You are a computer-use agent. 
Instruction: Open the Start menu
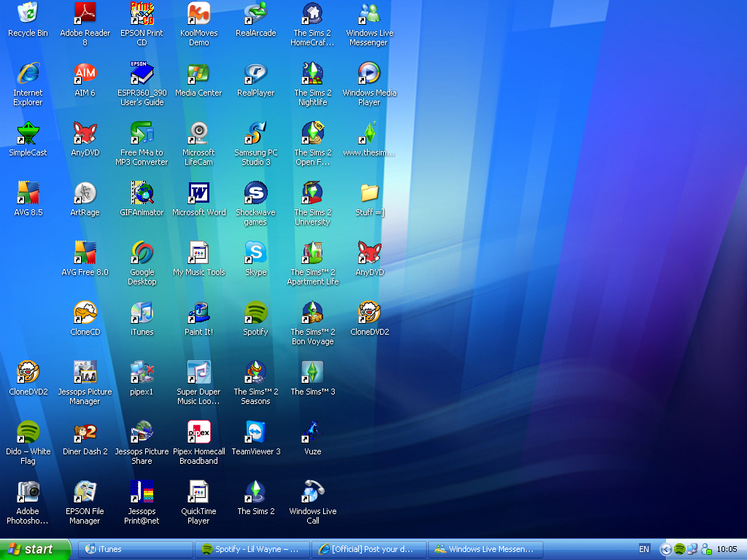click(35, 549)
